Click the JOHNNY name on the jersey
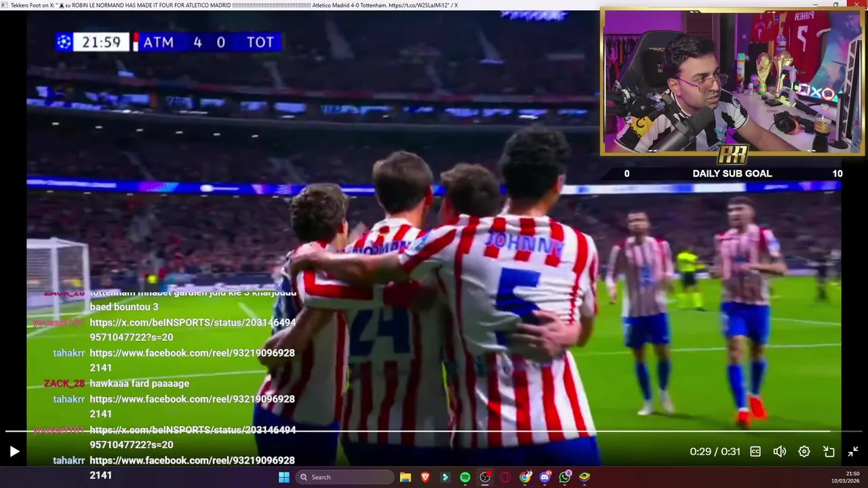868x488 pixels. coord(524,242)
